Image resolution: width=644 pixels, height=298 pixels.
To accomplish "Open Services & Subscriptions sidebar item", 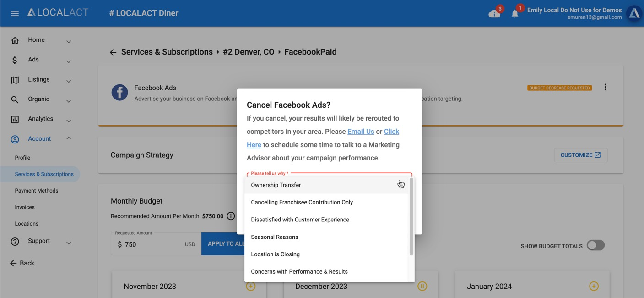I will pyautogui.click(x=40, y=174).
